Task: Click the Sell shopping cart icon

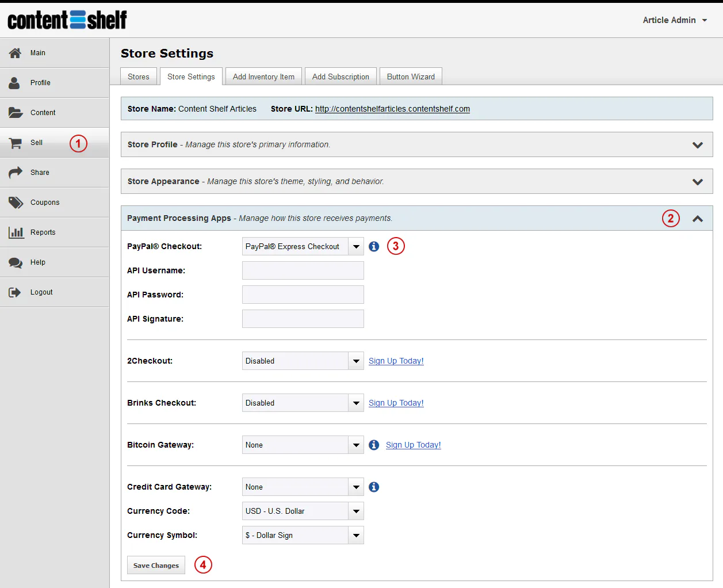Action: click(16, 143)
